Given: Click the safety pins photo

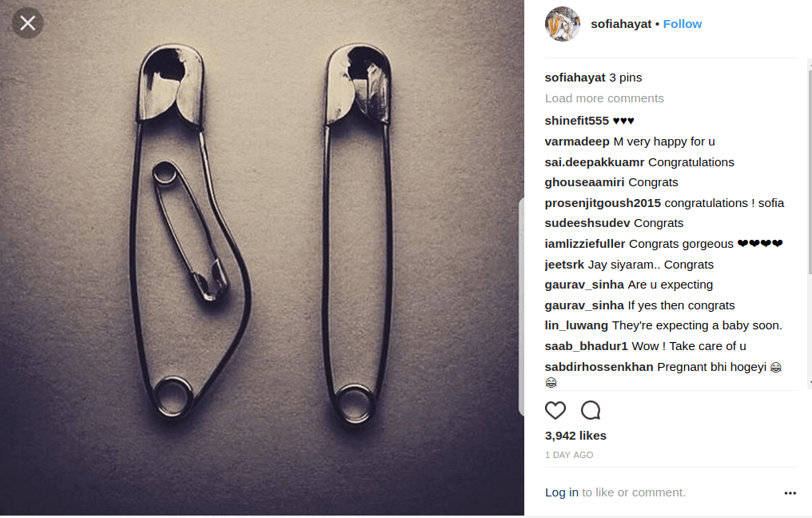Looking at the screenshot, I should pos(262,257).
